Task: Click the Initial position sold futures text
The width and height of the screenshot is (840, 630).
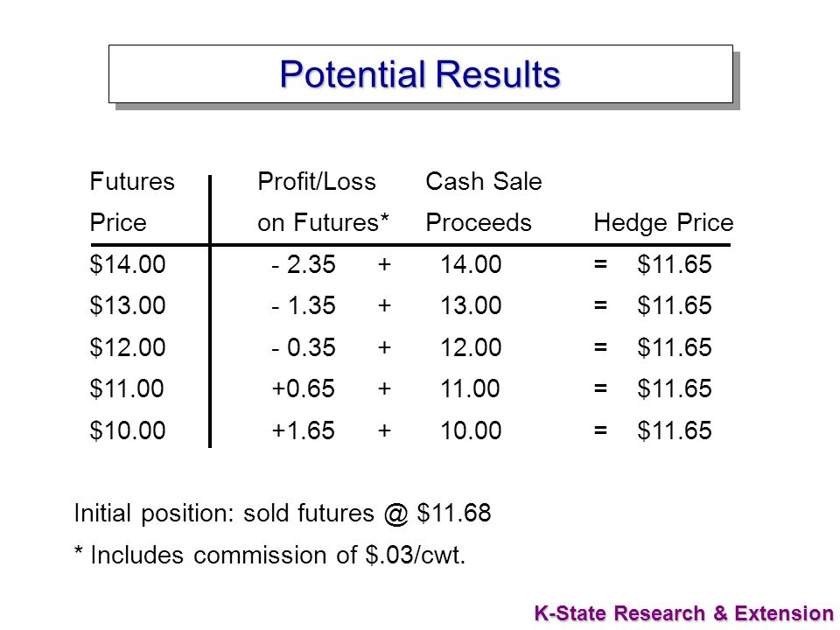Action: click(283, 514)
